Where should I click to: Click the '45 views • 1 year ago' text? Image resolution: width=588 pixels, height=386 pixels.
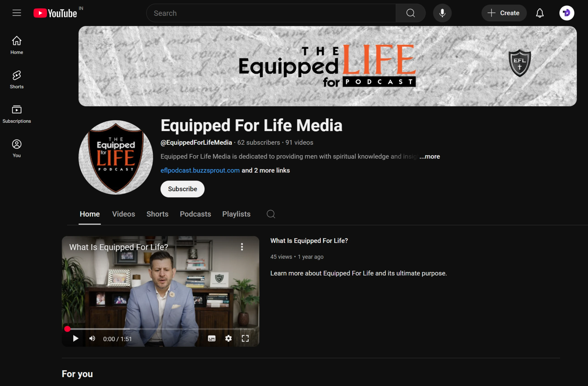pos(297,257)
